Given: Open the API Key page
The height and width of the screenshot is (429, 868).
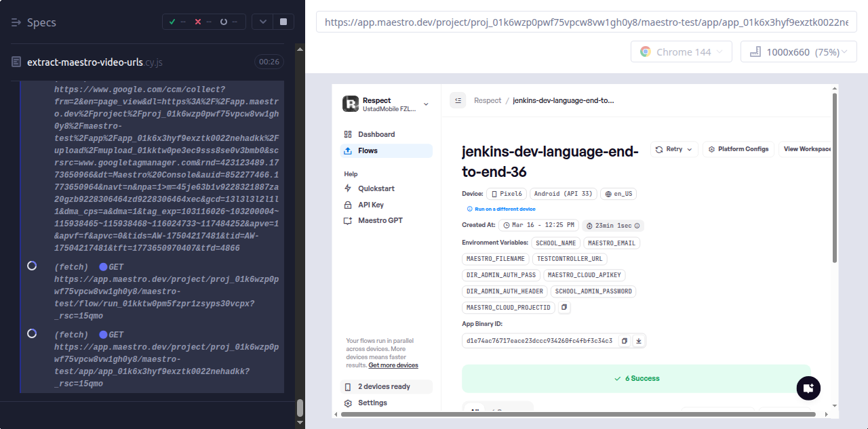Looking at the screenshot, I should [x=370, y=205].
